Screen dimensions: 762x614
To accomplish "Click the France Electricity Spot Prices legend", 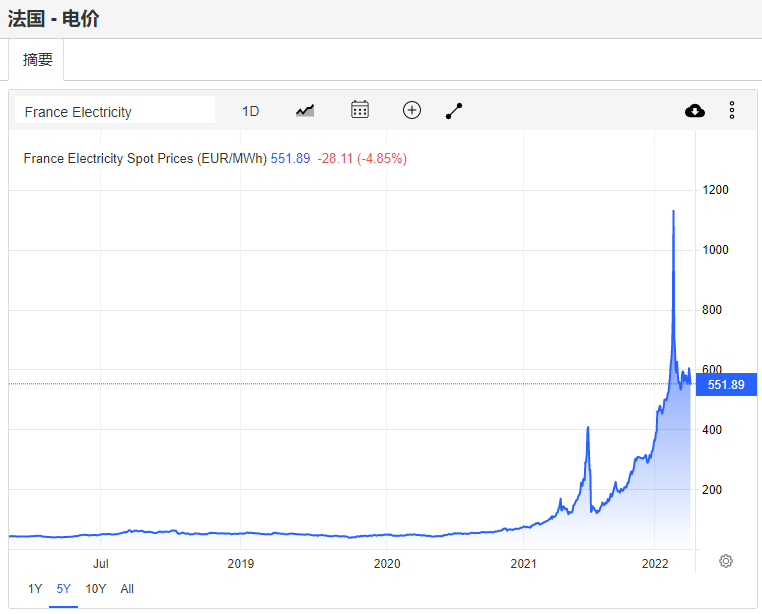I will pos(144,158).
